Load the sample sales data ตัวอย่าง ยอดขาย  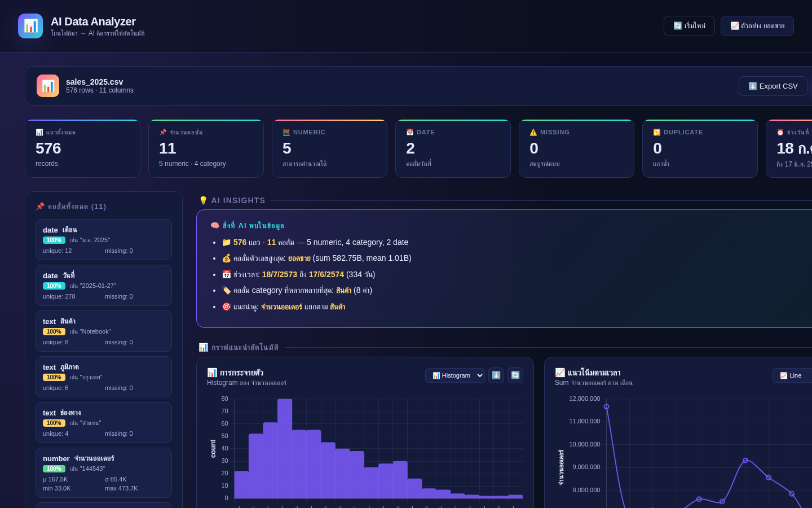click(x=757, y=26)
